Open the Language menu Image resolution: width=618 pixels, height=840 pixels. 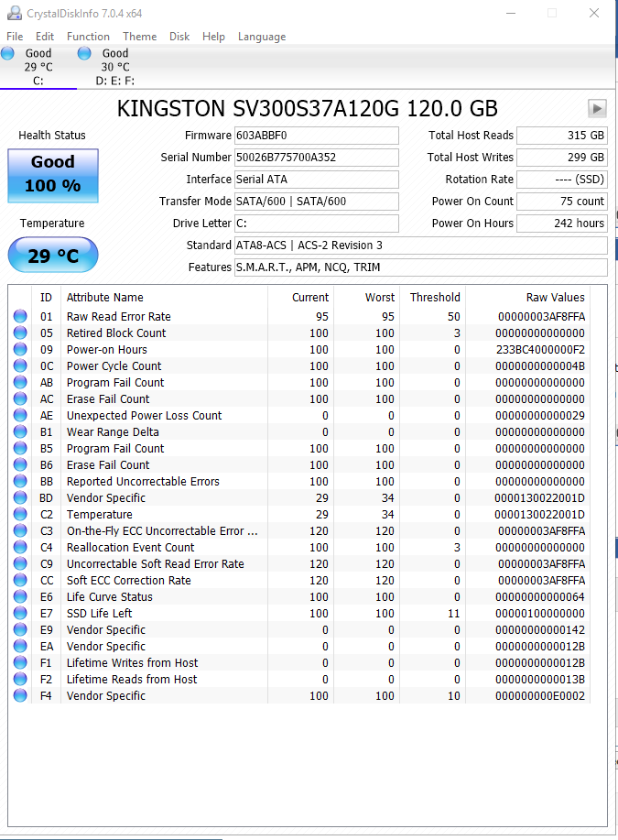(x=262, y=37)
